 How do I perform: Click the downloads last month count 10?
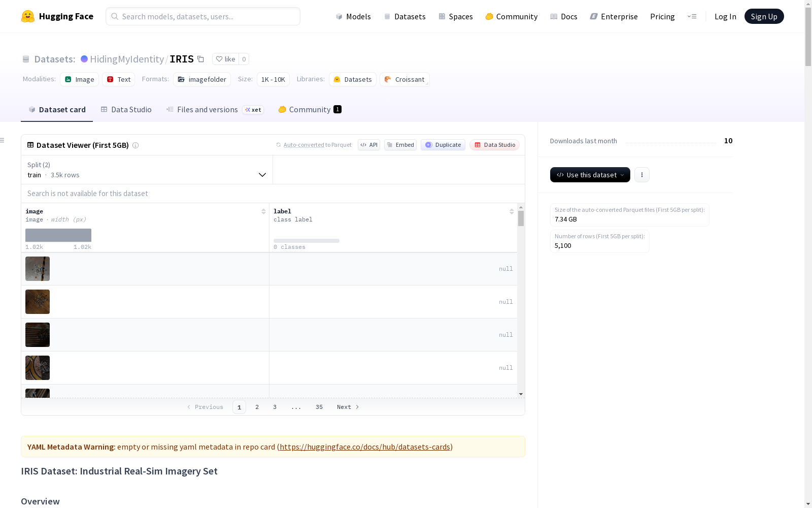(728, 141)
